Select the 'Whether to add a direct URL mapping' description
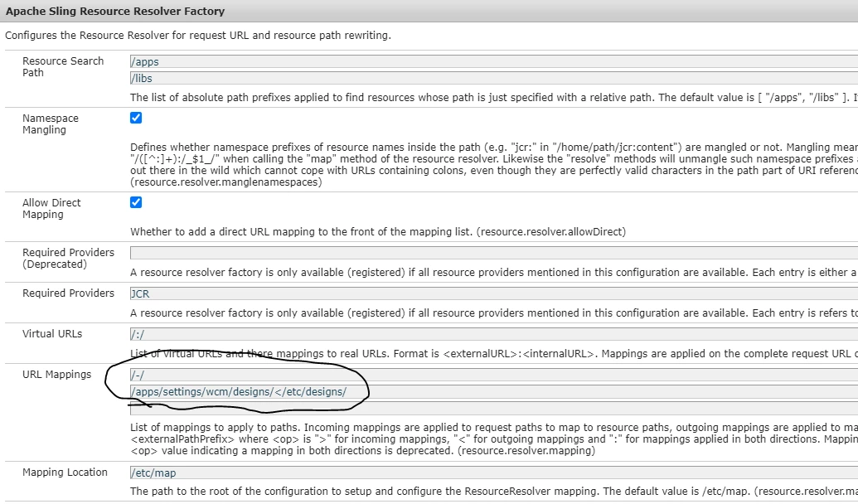The width and height of the screenshot is (858, 504). tap(378, 231)
